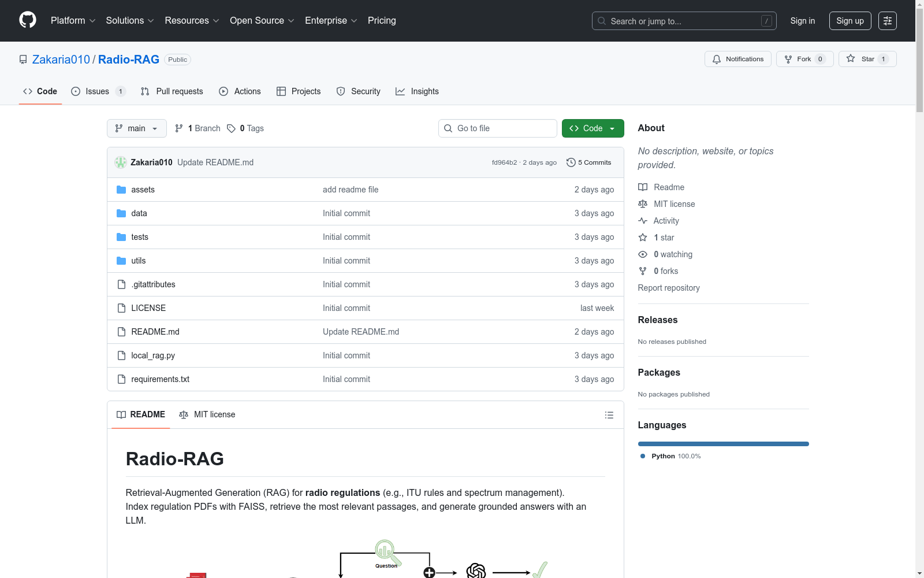
Task: Click the GitHub logo icon
Action: click(x=28, y=20)
